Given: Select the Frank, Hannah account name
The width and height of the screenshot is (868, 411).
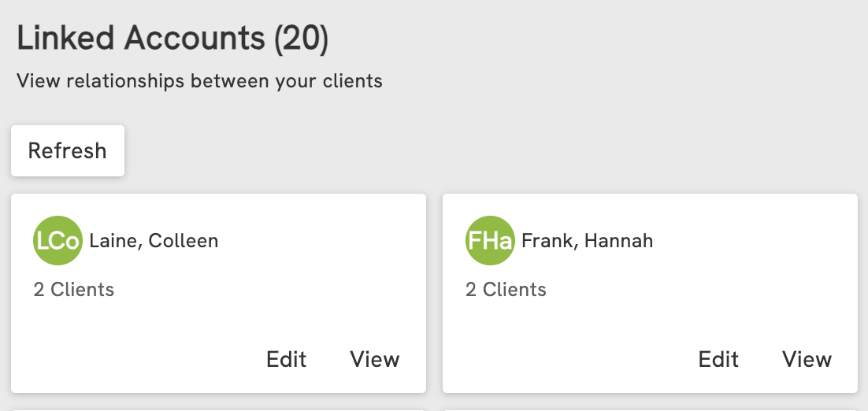Looking at the screenshot, I should point(587,241).
